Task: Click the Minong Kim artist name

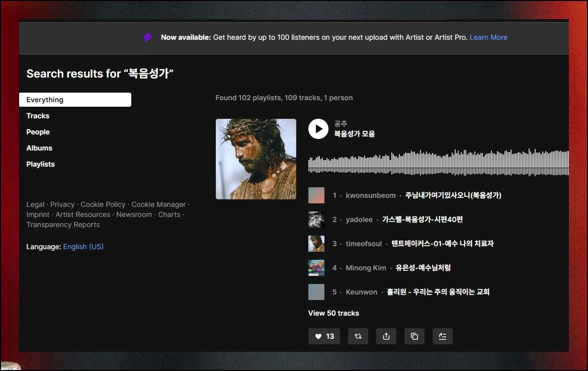Action: (x=366, y=268)
